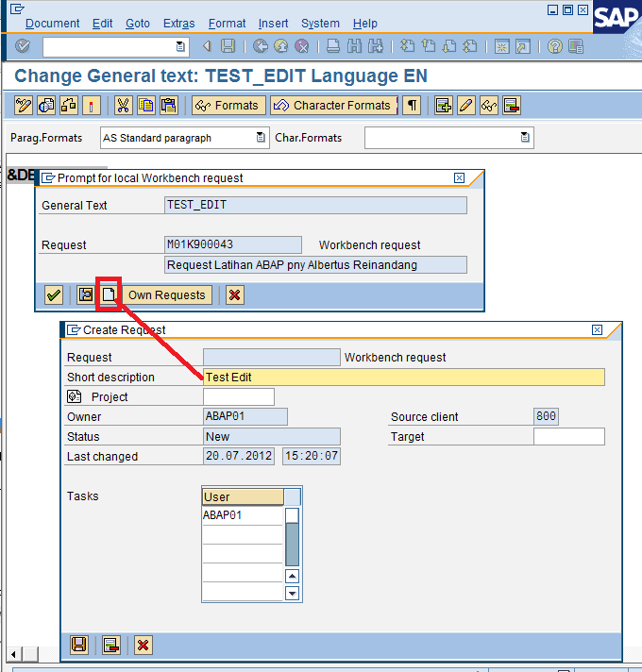Click the green Enter checkmark in standard toolbar
The image size is (642, 672).
23,46
